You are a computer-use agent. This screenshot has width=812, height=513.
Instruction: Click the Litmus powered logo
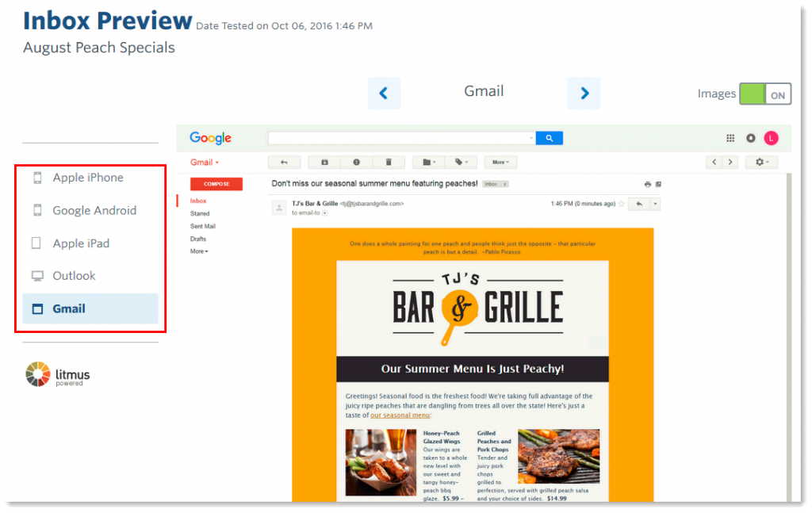click(57, 374)
